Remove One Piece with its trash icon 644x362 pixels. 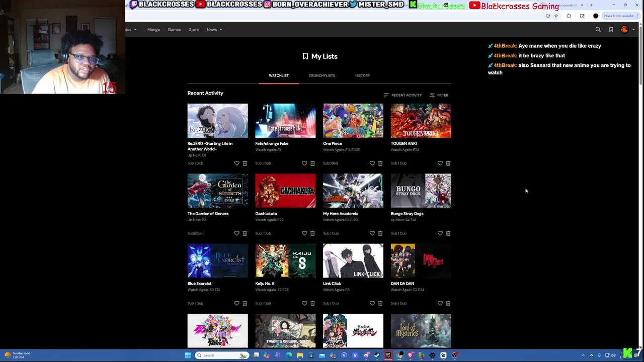point(380,163)
